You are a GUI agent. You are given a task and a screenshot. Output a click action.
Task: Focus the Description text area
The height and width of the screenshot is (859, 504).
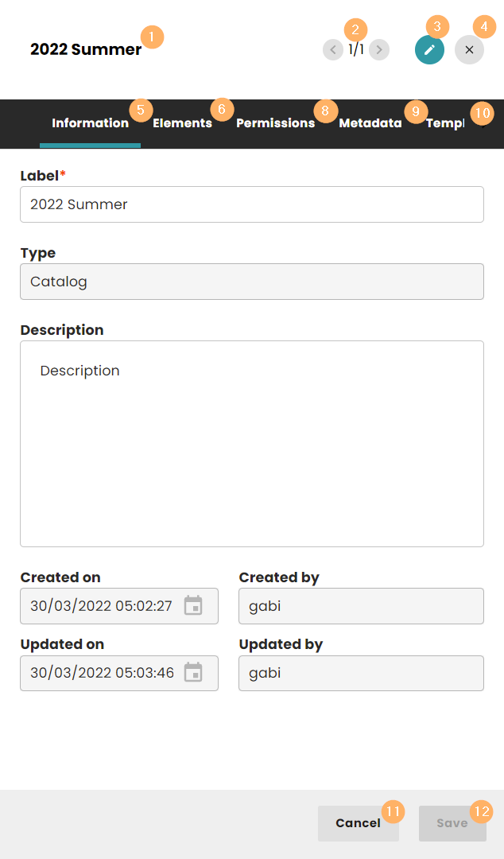click(251, 443)
